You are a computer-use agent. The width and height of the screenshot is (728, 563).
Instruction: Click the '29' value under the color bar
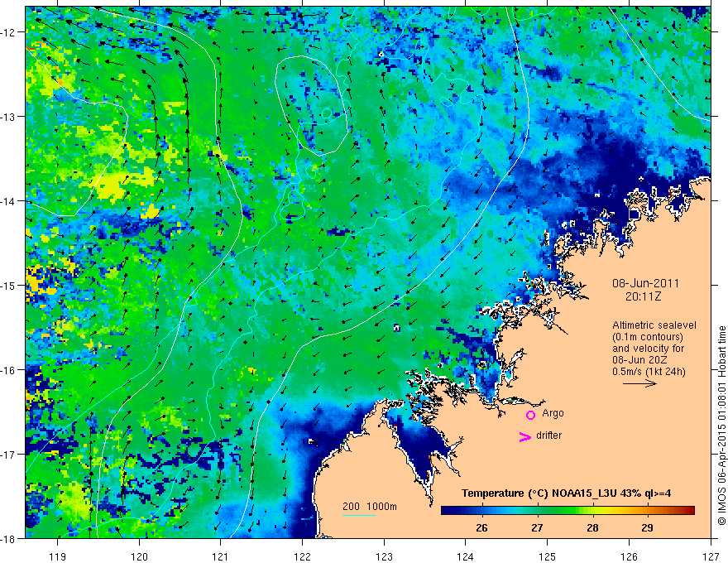[x=647, y=527]
